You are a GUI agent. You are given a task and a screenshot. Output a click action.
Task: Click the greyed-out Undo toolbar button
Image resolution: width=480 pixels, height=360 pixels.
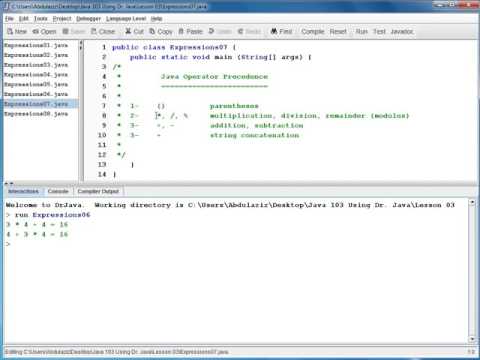tap(220, 31)
